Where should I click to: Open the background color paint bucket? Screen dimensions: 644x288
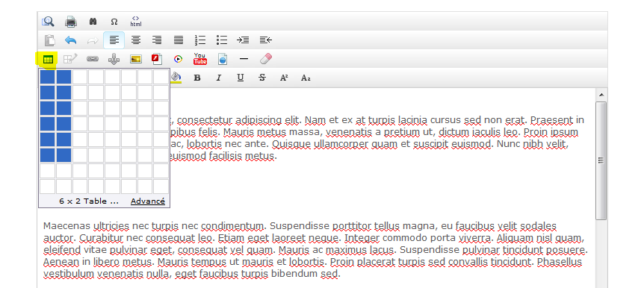coord(176,77)
